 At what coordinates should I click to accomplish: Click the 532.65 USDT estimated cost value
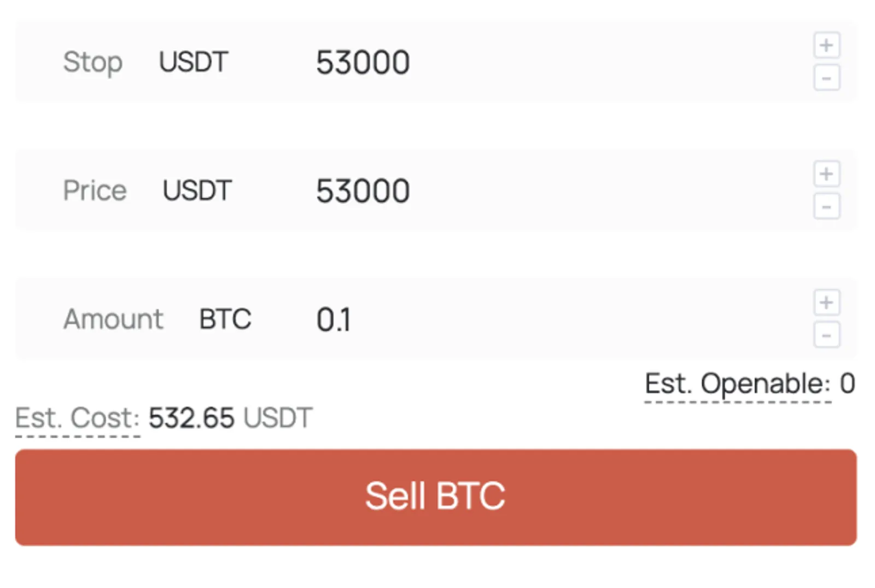click(230, 418)
